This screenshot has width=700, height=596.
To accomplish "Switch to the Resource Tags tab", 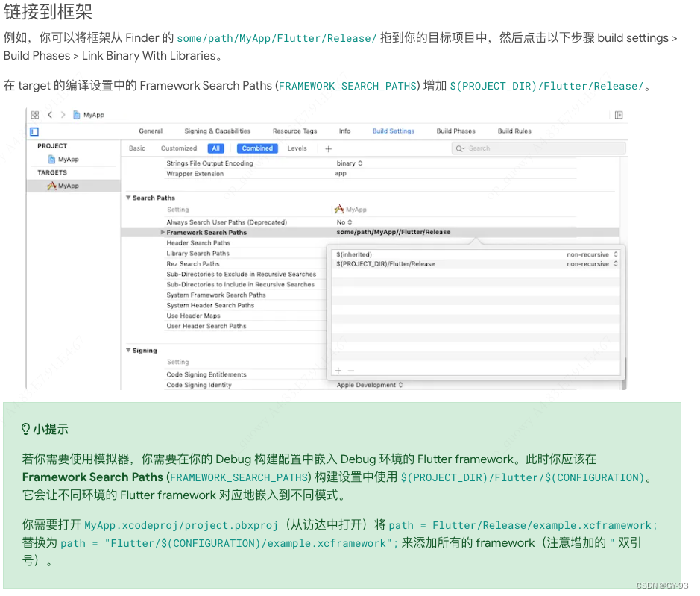I will tap(294, 131).
